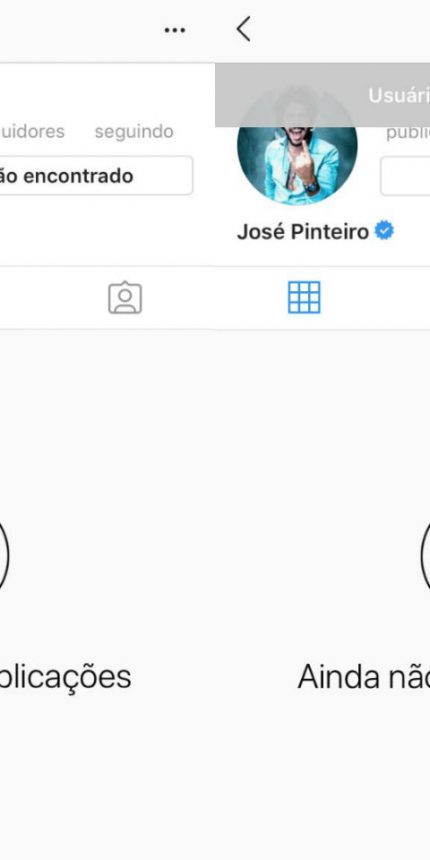
Task: Click the partial circle icon at left edge
Action: (4, 556)
